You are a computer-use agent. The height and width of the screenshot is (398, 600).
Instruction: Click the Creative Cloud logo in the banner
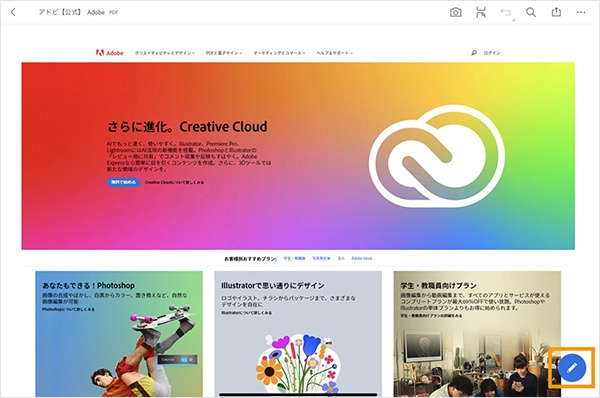(x=437, y=156)
